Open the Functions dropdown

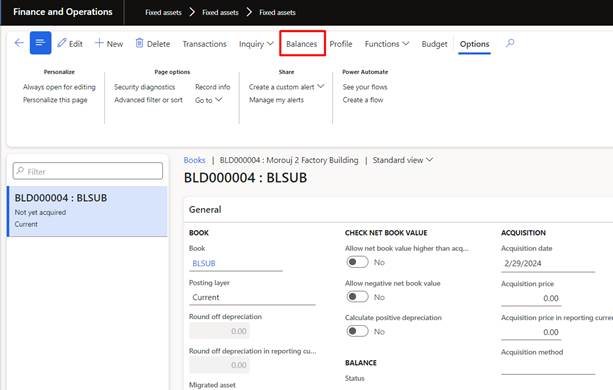click(387, 44)
